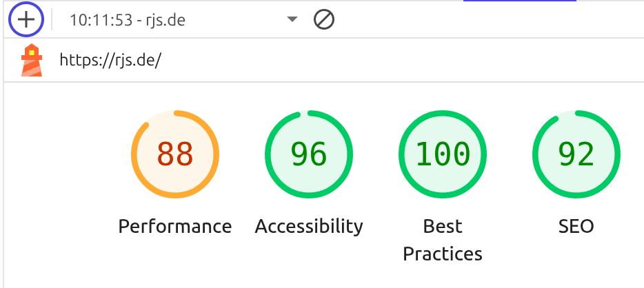
Task: Click the red score number 88
Action: point(175,154)
